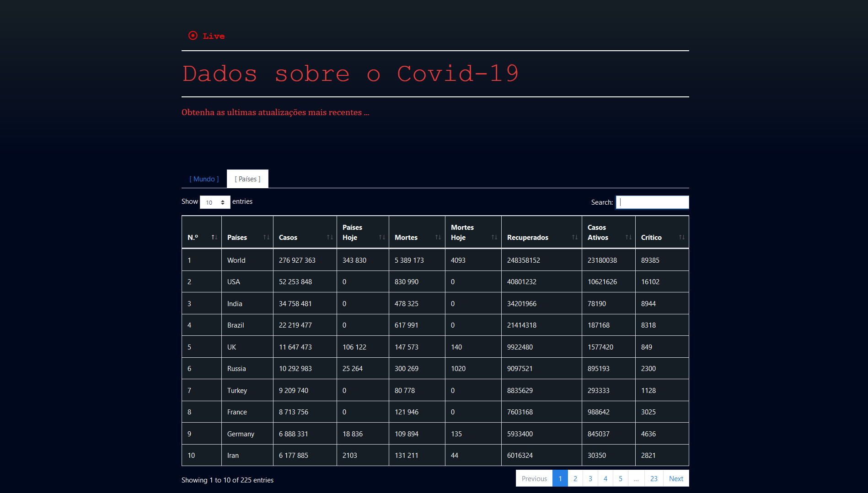Sort by Países column arrows
868x493 pixels.
[266, 237]
